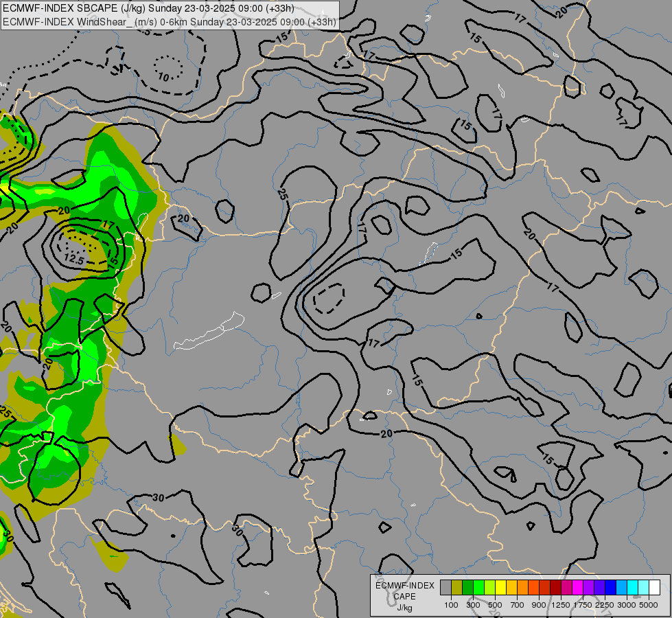Click the 10 dotted contour label
The height and width of the screenshot is (618, 672).
pyautogui.click(x=163, y=77)
